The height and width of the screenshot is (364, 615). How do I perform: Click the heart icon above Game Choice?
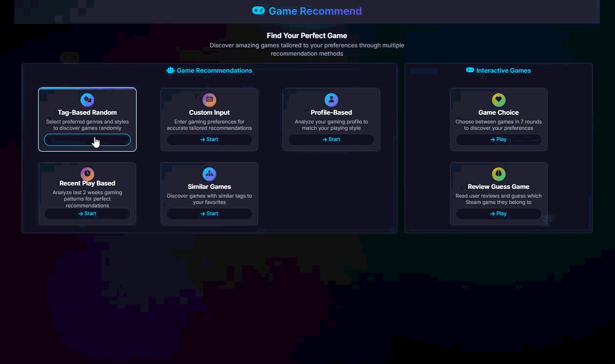498,100
